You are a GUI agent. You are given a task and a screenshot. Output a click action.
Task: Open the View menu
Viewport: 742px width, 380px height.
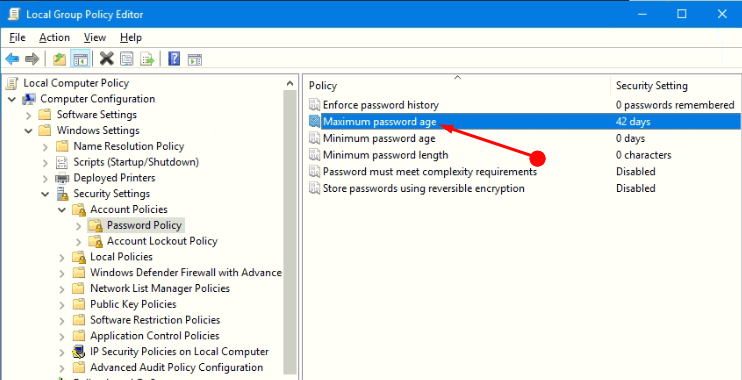(x=95, y=37)
